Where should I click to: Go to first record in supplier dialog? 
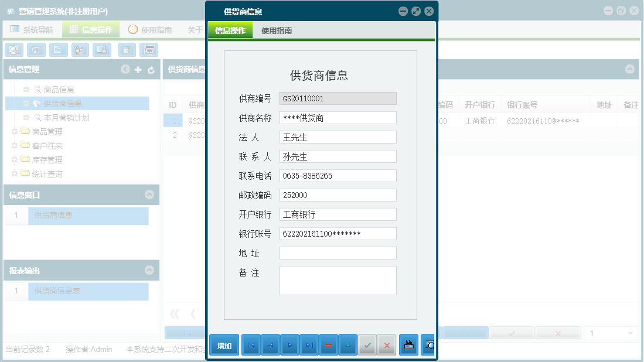click(251, 346)
